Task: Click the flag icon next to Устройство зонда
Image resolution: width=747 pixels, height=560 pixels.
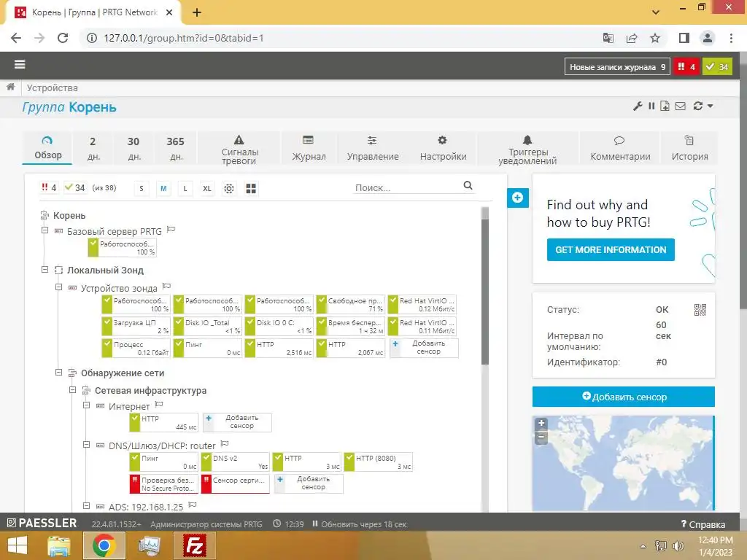Action: [166, 287]
